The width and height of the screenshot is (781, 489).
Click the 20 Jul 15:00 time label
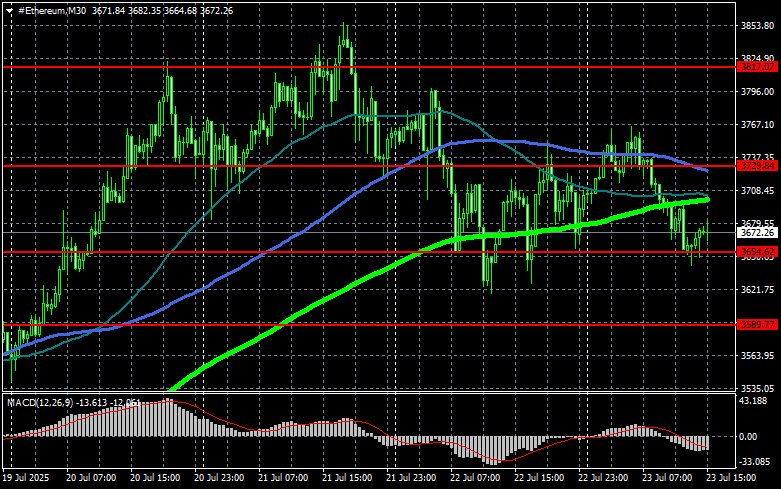(x=155, y=478)
